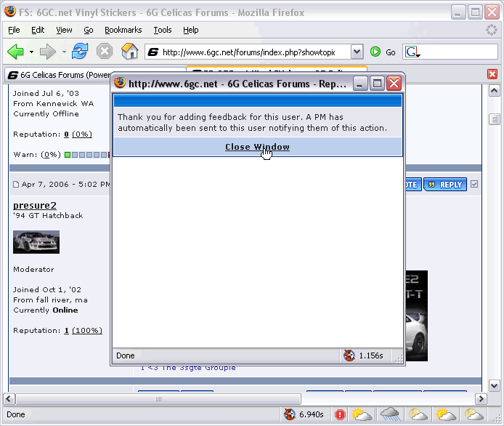Click the 0% warn level link
Viewport: 504px width, 426px height.
[51, 155]
